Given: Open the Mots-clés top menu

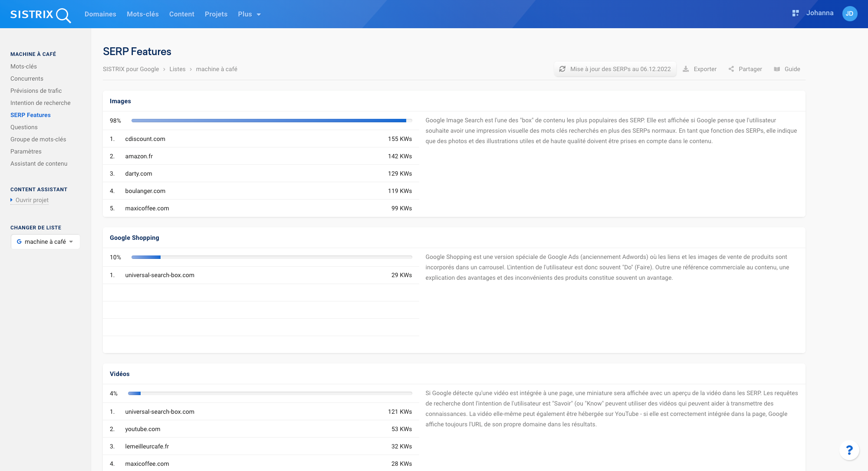Looking at the screenshot, I should coord(143,14).
